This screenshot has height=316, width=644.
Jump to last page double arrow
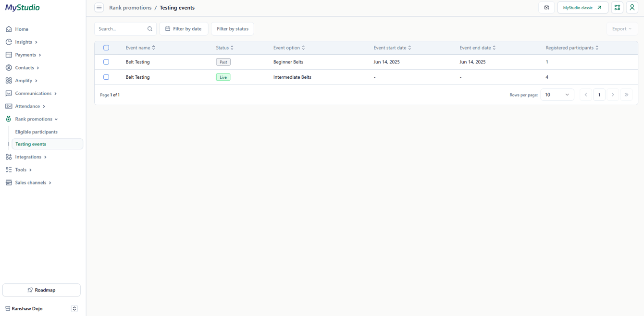click(626, 95)
